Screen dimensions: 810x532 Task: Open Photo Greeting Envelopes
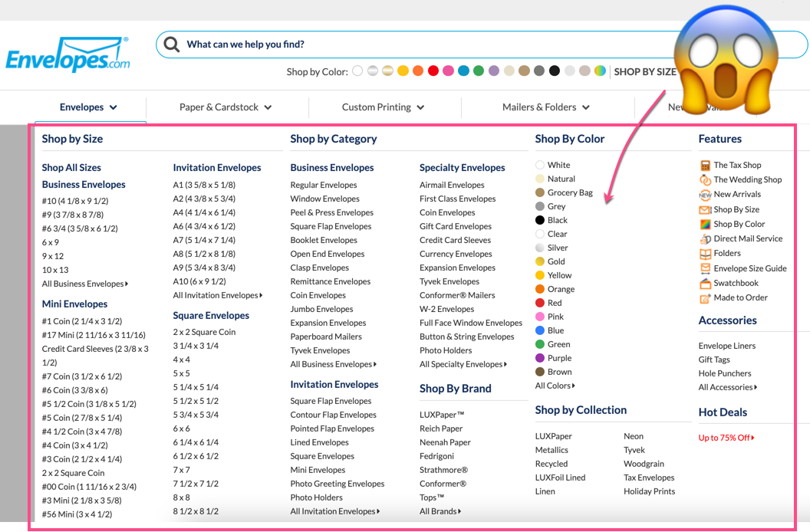click(337, 484)
